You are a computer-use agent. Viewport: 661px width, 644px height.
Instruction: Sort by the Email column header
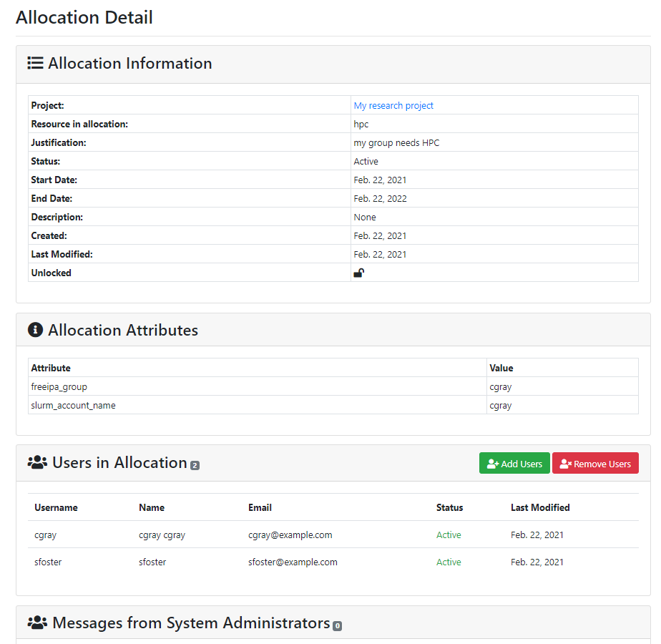[260, 507]
